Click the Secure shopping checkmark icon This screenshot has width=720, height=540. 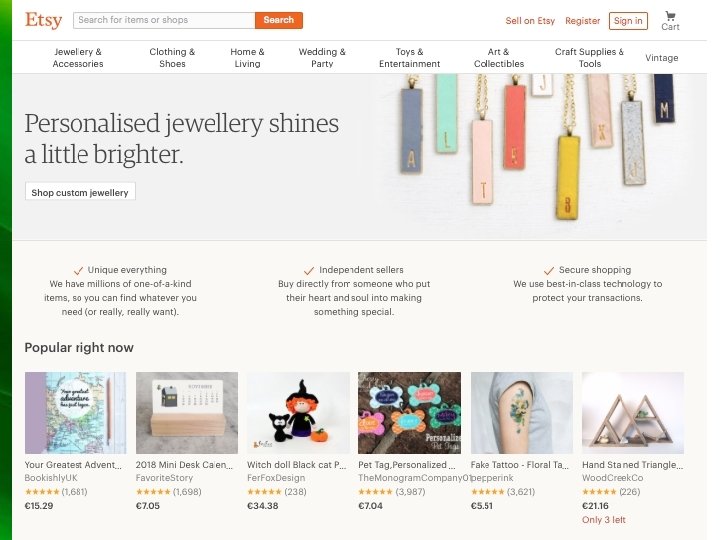click(549, 270)
